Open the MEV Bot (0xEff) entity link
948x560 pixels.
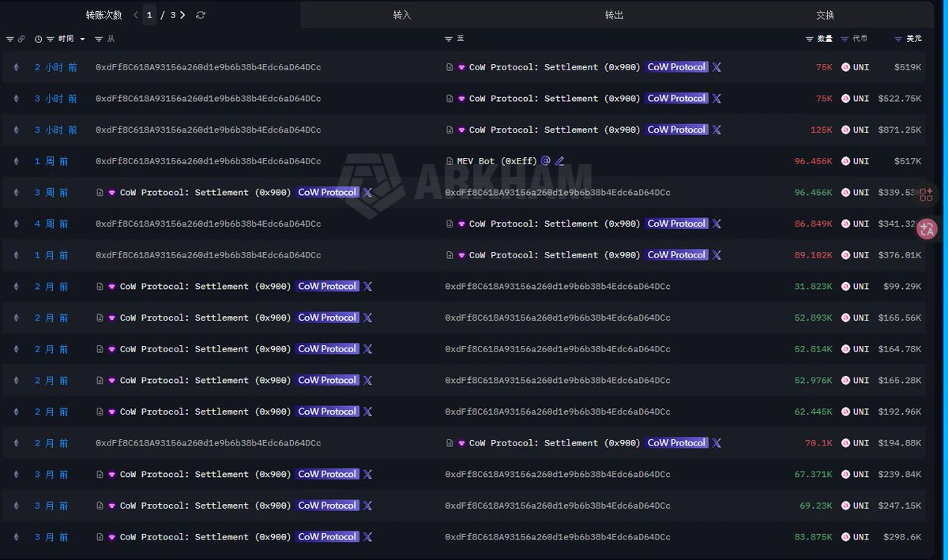coord(497,161)
